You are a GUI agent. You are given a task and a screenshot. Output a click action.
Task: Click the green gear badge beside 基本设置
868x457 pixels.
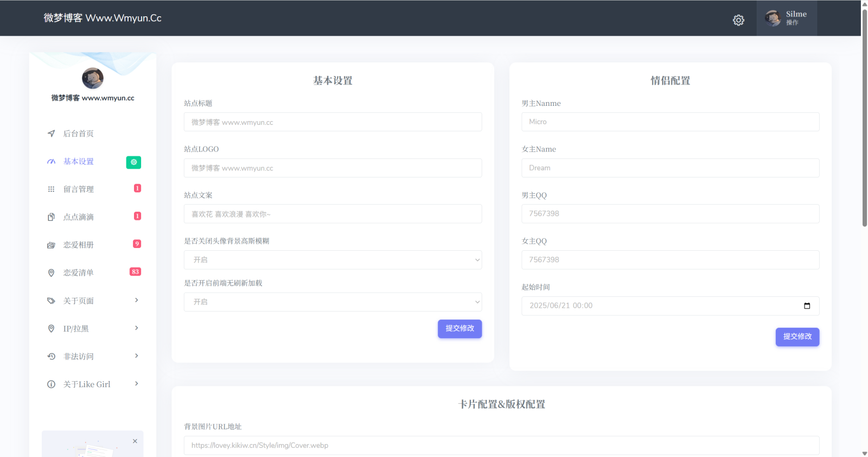click(133, 162)
